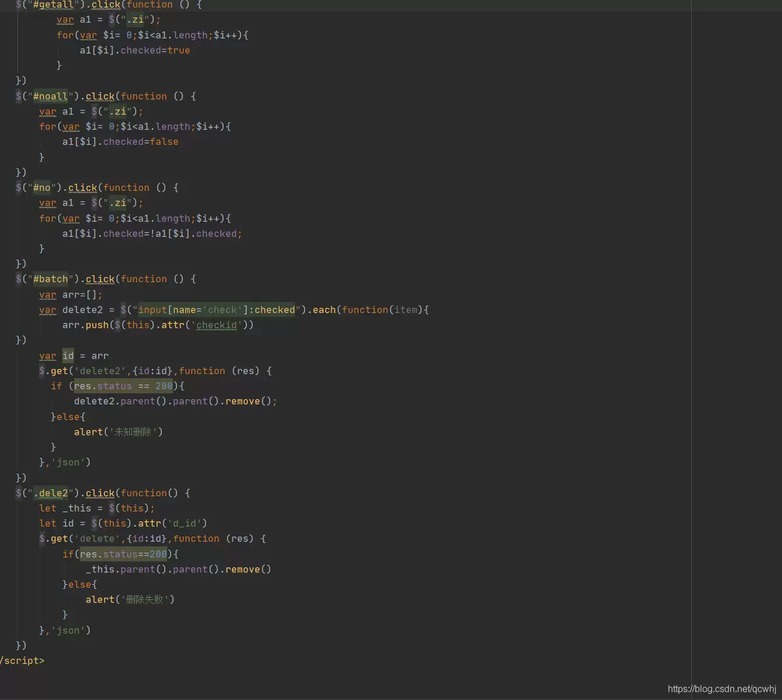Select the variable "_this" declaration
Viewport: 782px width, 700px height.
(77, 508)
